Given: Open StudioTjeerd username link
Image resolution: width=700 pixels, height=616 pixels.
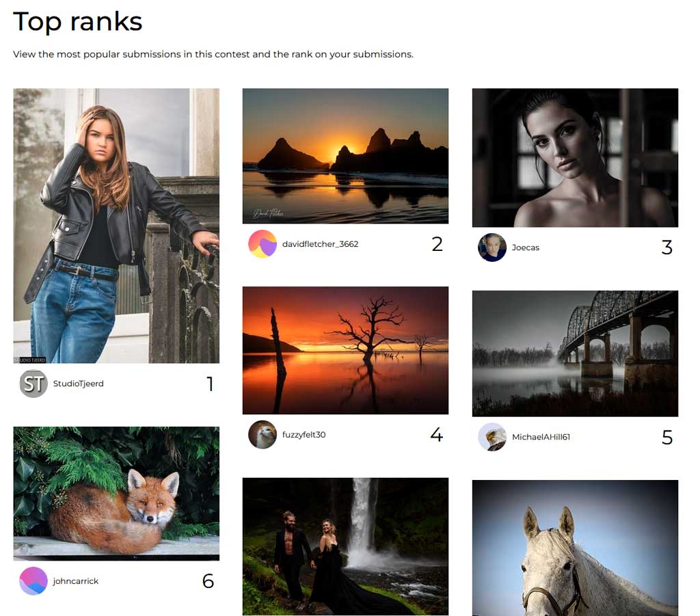Looking at the screenshot, I should [x=78, y=384].
